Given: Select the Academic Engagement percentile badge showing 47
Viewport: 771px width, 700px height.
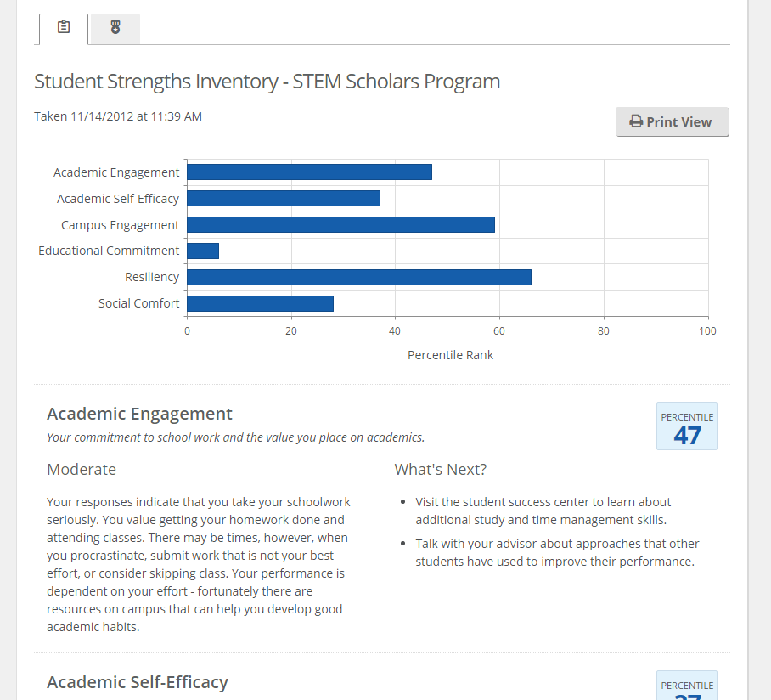Looking at the screenshot, I should click(x=686, y=426).
